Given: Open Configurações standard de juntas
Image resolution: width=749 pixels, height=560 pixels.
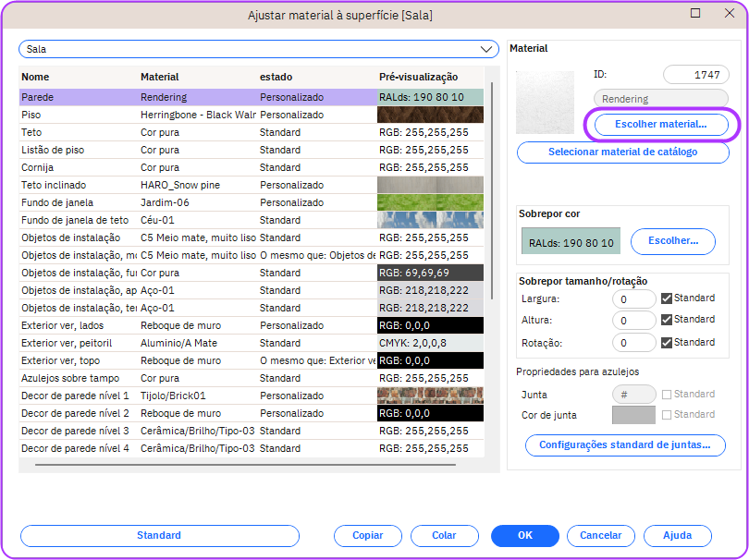Looking at the screenshot, I should click(x=624, y=445).
